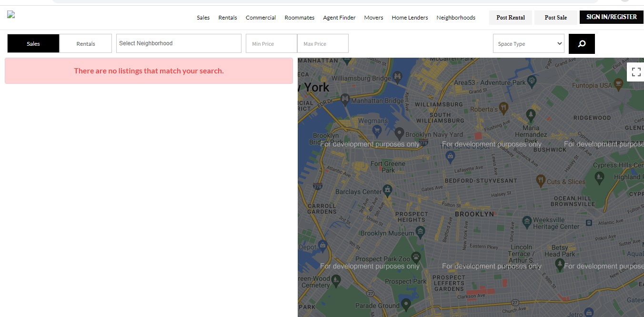Click the Post Sale button

(x=556, y=18)
